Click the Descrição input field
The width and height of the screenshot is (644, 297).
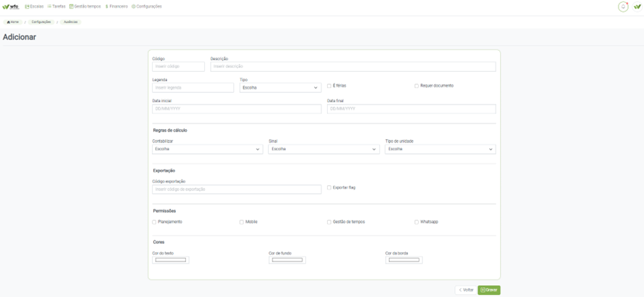pos(353,67)
